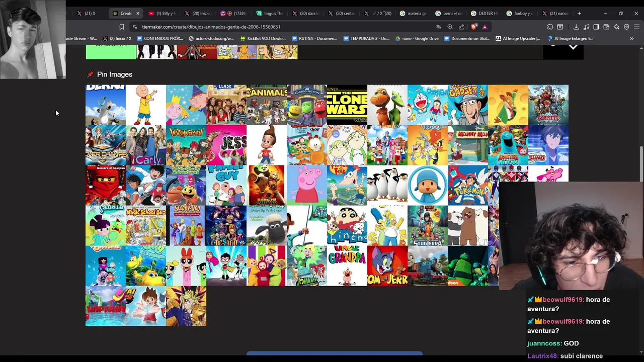Switch to the "Imgur: The" tab
Viewport: 644px width, 362px height.
pos(270,13)
